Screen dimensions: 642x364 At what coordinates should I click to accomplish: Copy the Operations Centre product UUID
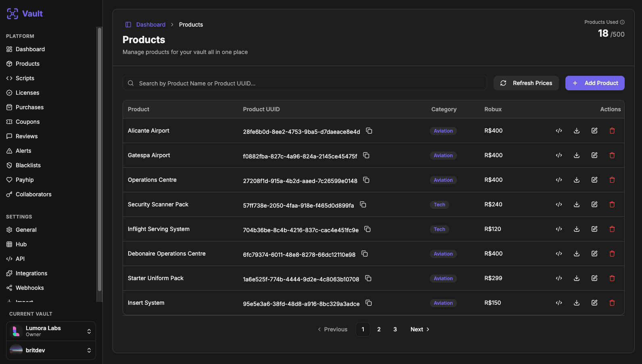(x=366, y=180)
